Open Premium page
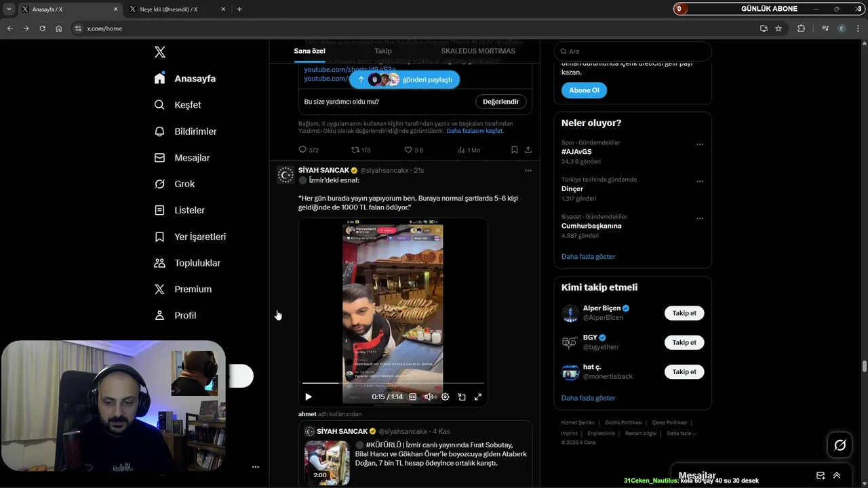Viewport: 868px width, 488px height. tap(183, 289)
